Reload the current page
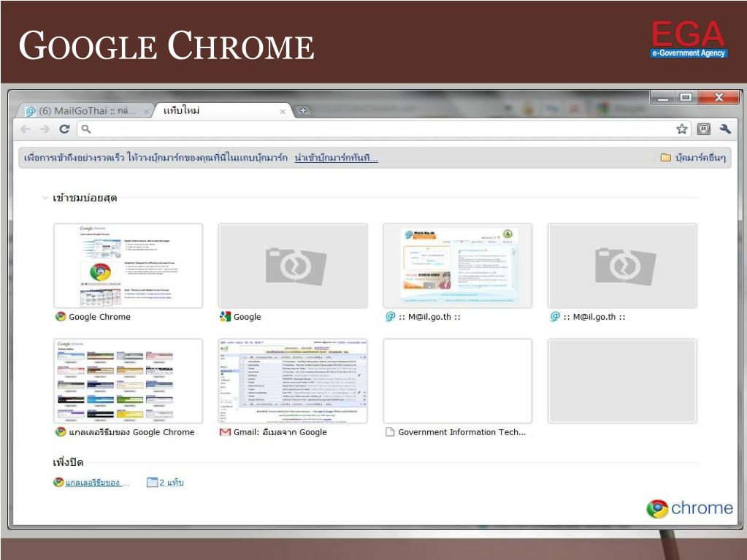Image resolution: width=747 pixels, height=560 pixels. coord(64,129)
